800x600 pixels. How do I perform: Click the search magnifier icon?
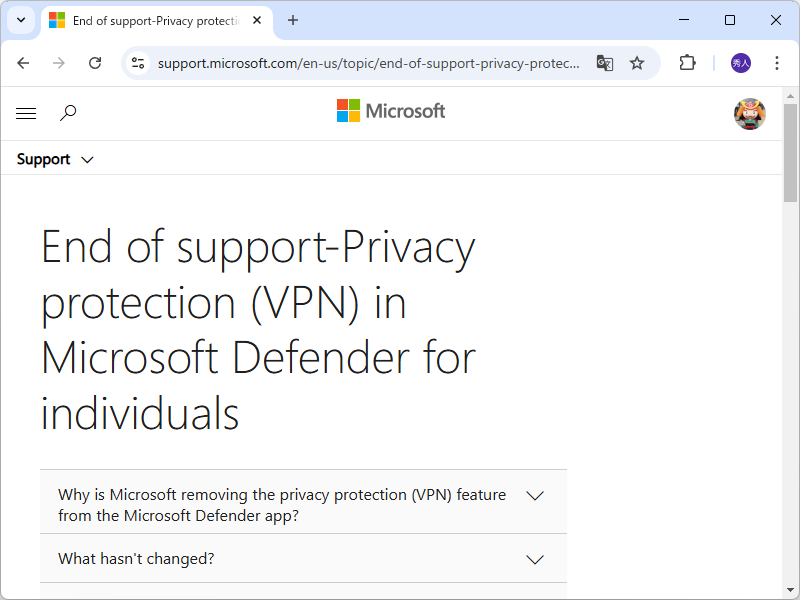click(68, 113)
